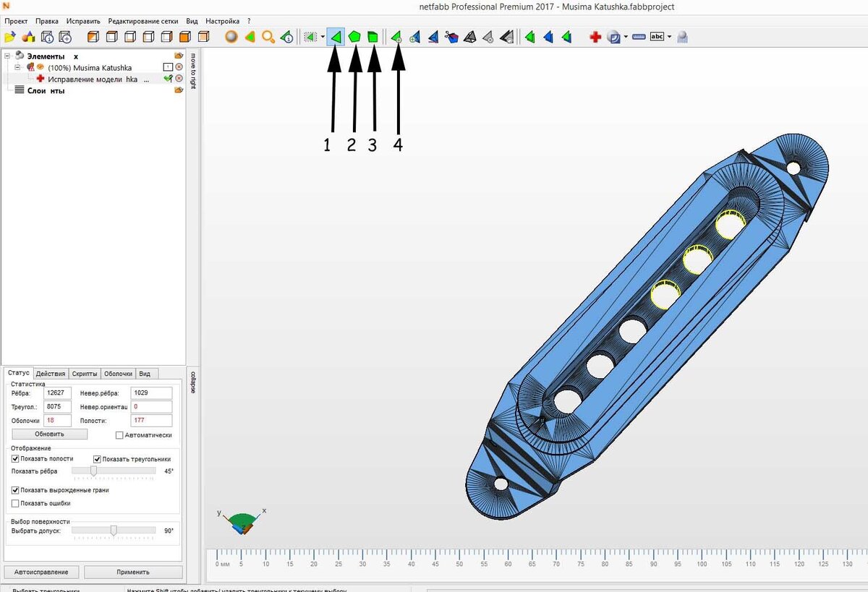Click the Оболочки value field 18

pos(57,420)
